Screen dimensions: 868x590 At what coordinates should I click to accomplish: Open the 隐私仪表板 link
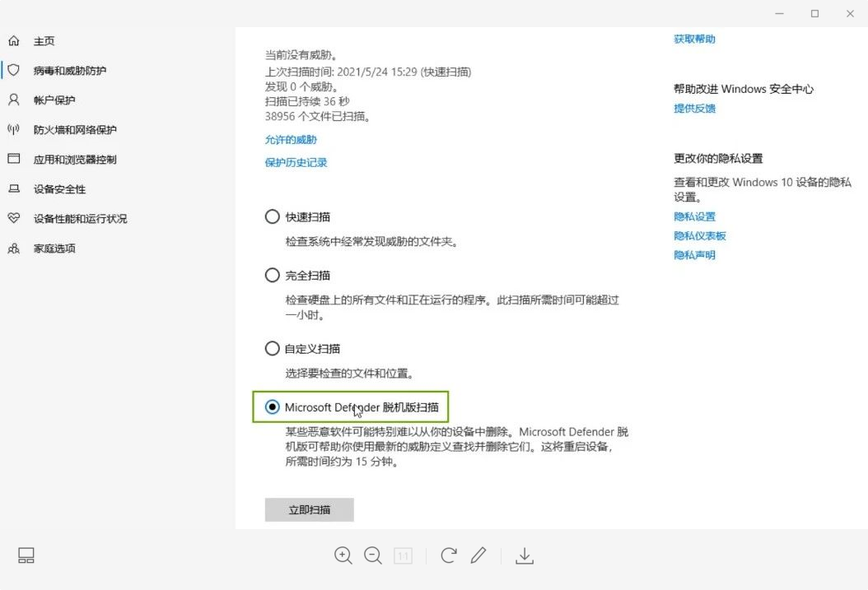coord(700,235)
